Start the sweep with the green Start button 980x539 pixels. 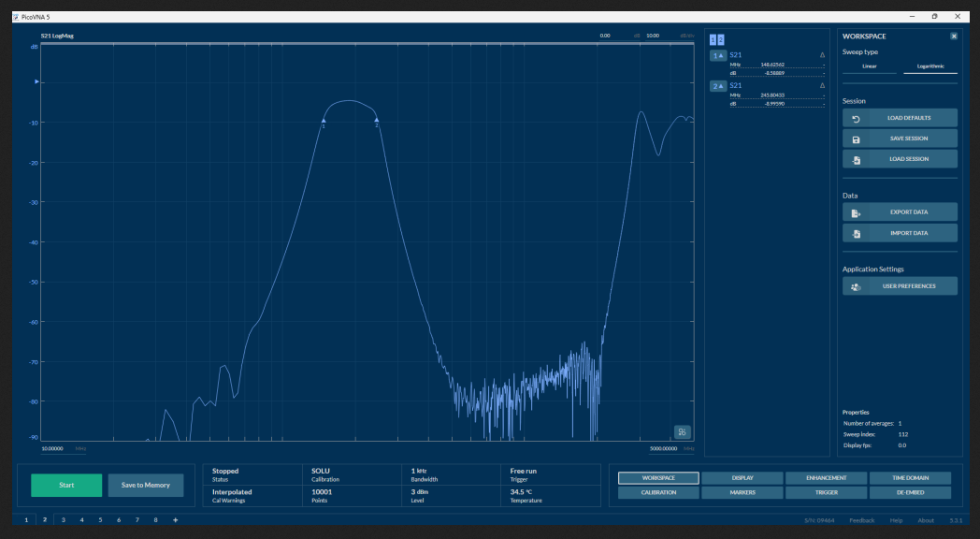[67, 486]
